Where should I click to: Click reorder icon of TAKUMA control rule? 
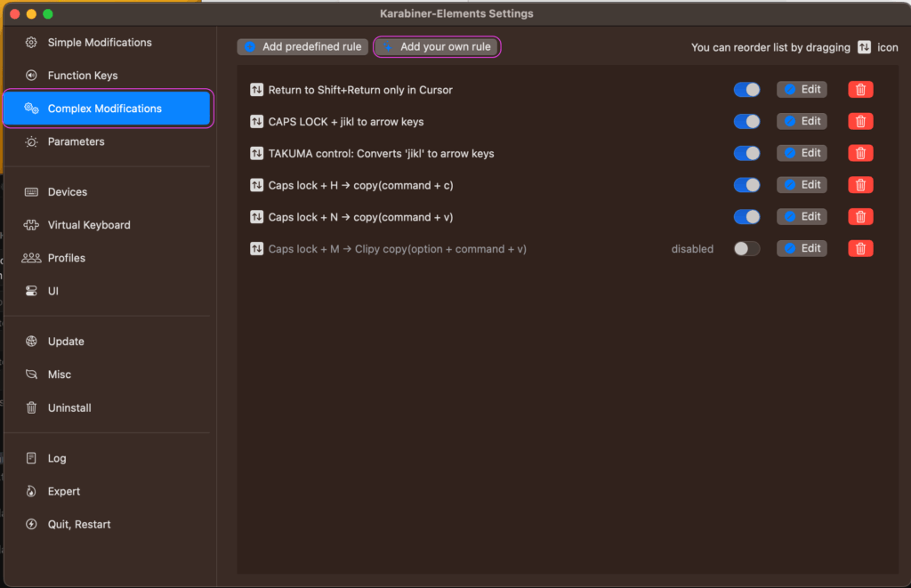coord(256,154)
